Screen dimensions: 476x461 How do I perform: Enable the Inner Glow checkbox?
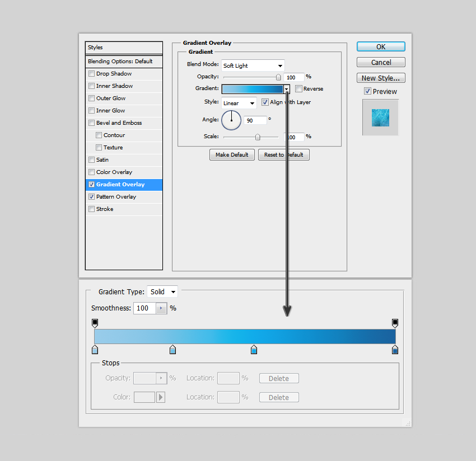tap(91, 110)
